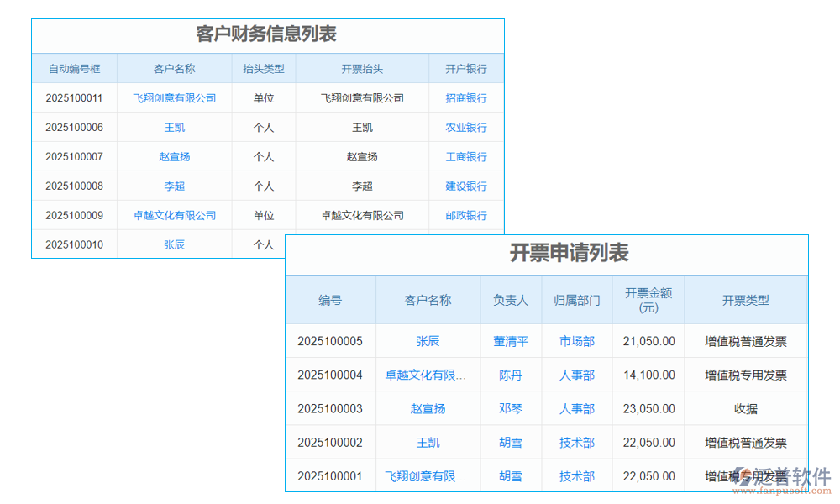Image resolution: width=840 pixels, height=504 pixels.
Task: Open customer 李超 in the 客户名称 column
Action: [175, 186]
